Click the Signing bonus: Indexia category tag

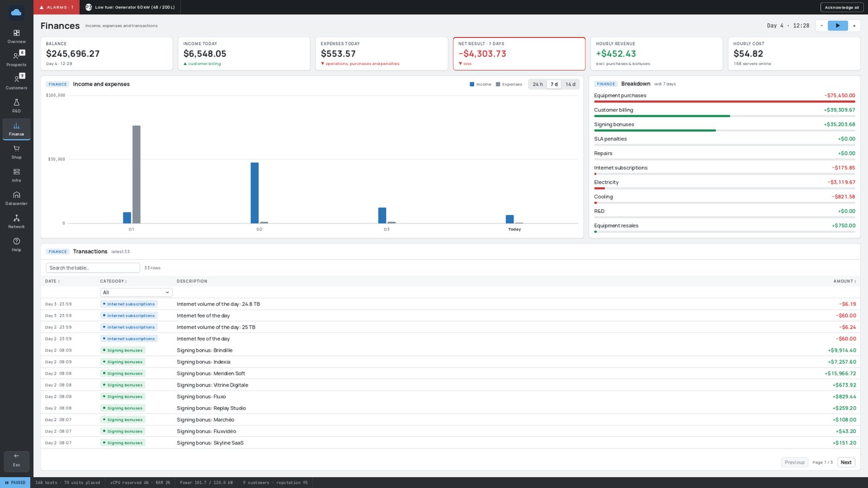(123, 362)
